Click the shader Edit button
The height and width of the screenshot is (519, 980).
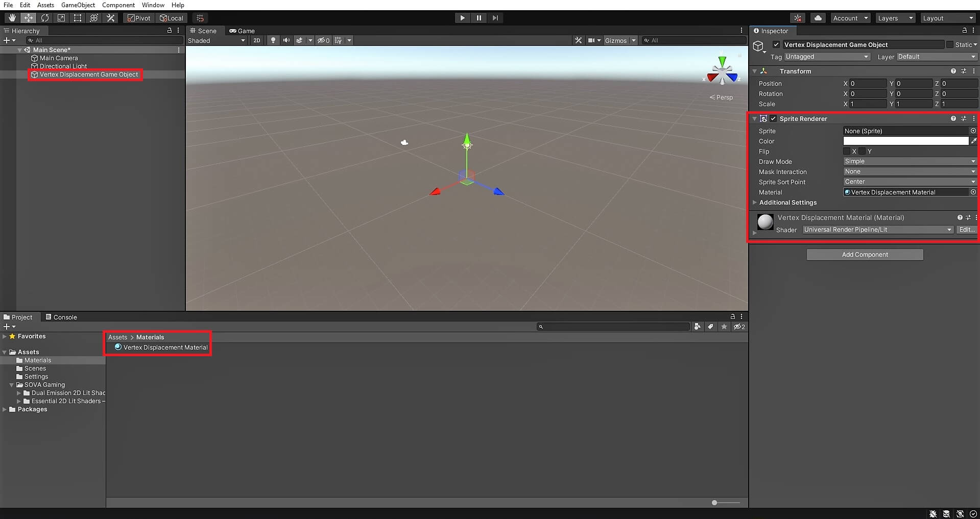click(x=967, y=230)
